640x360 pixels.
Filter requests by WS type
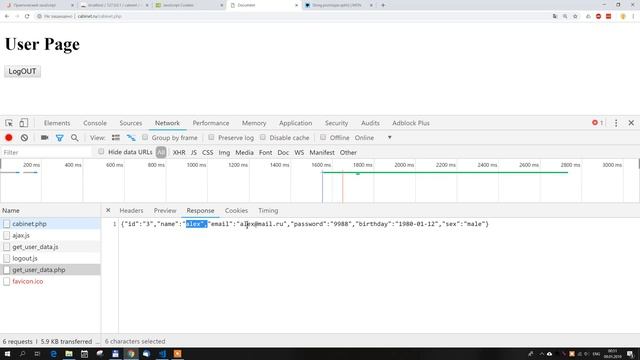tap(299, 152)
